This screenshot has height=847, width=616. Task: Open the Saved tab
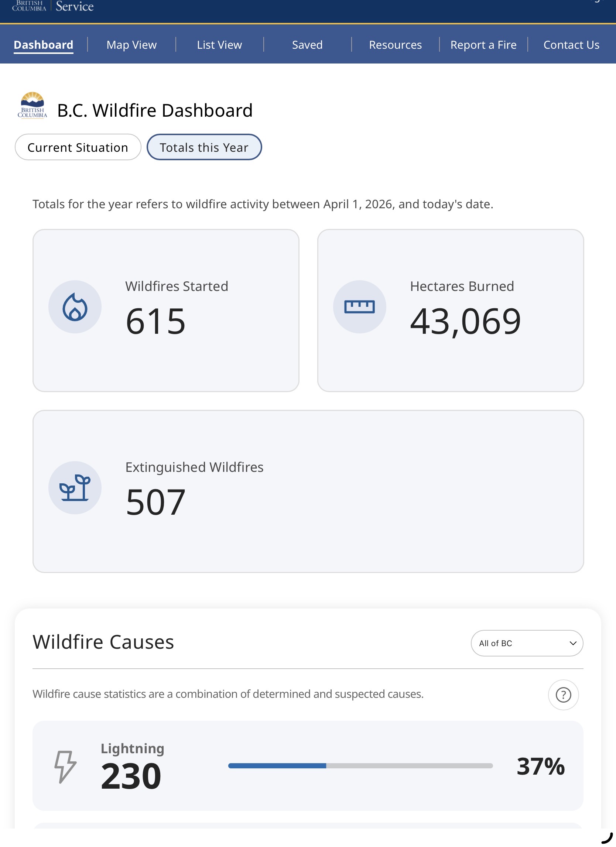tap(307, 45)
